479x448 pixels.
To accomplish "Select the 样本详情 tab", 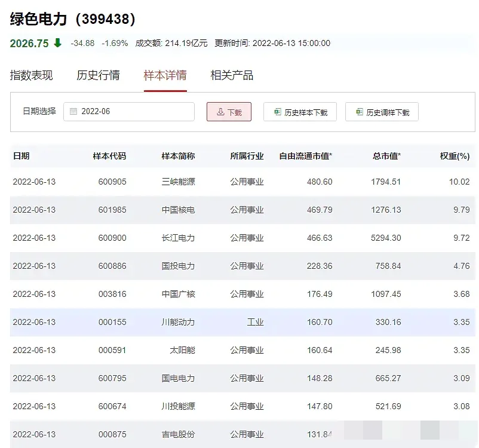I will tap(165, 75).
